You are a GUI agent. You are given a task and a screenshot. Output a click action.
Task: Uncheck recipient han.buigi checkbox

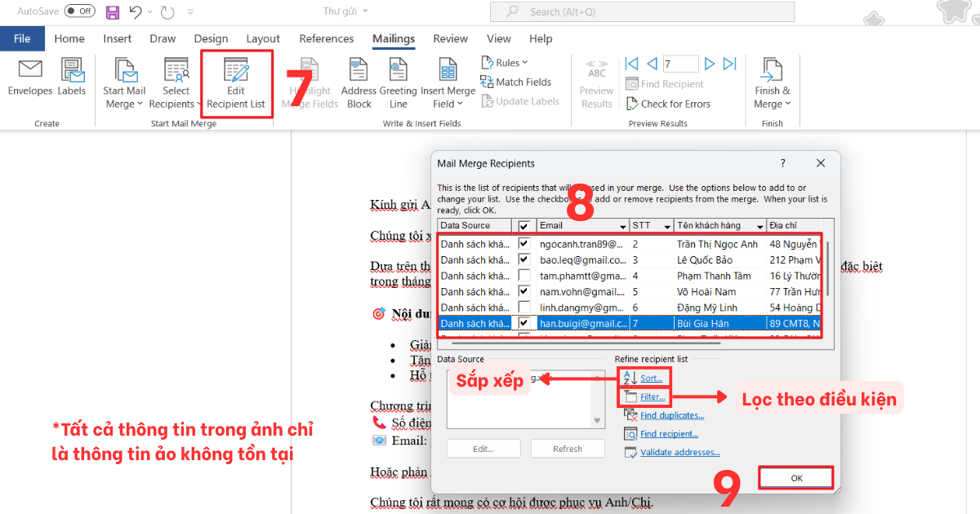point(524,323)
